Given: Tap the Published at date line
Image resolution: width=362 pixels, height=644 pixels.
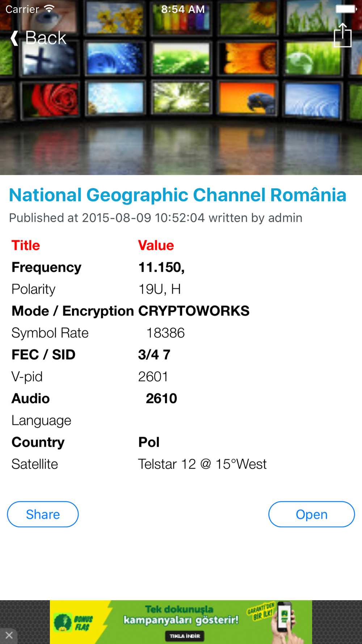Looking at the screenshot, I should [x=156, y=218].
